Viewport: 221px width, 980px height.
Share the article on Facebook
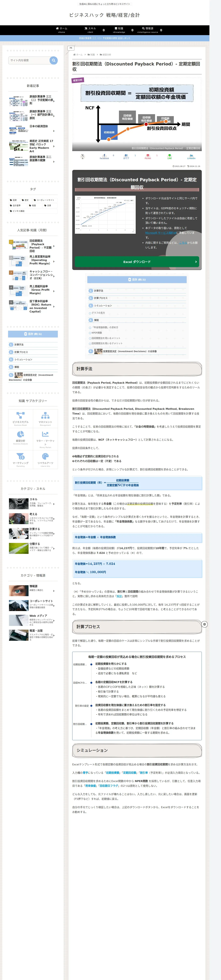pyautogui.click(x=104, y=156)
